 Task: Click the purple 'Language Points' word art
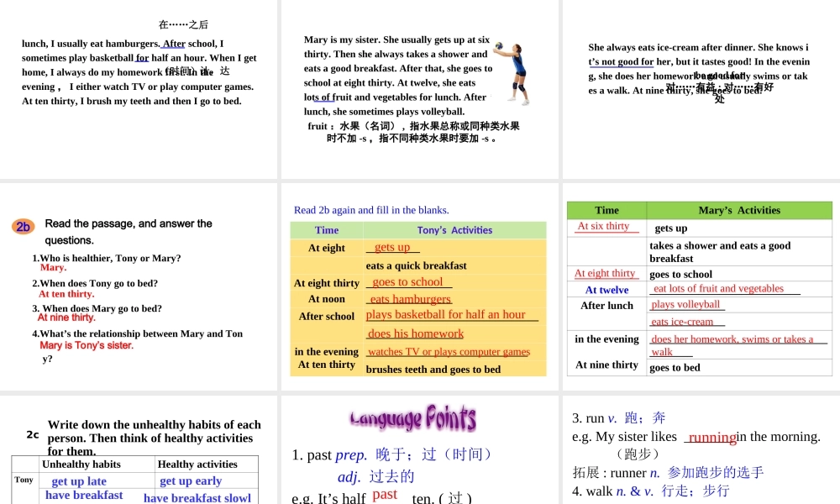413,418
